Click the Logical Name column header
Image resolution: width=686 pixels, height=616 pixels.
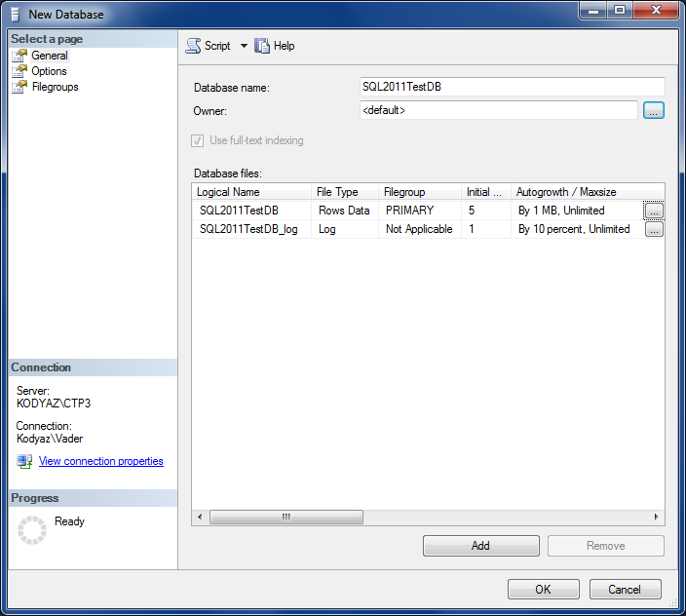coord(251,192)
